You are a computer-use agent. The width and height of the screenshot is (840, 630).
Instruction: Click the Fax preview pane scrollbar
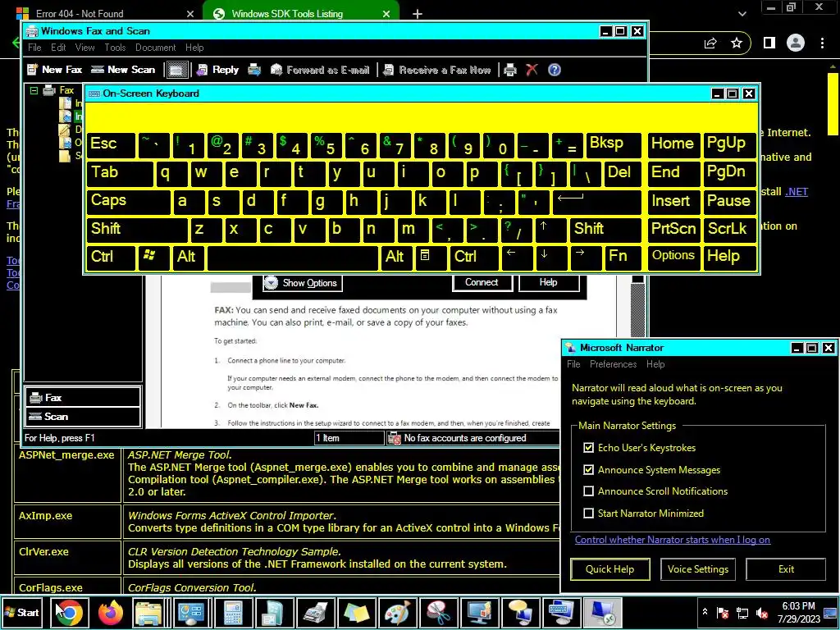point(637,305)
